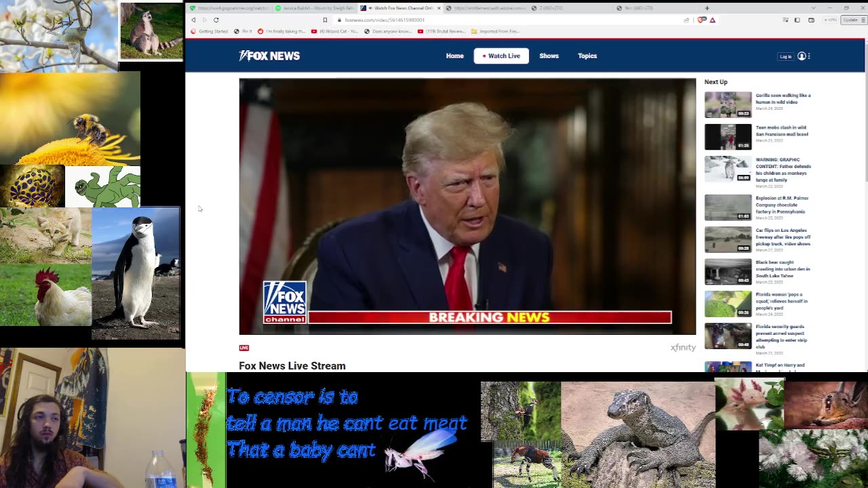Screen dimensions: 868x488
Task: Click the Log In button
Action: (785, 56)
